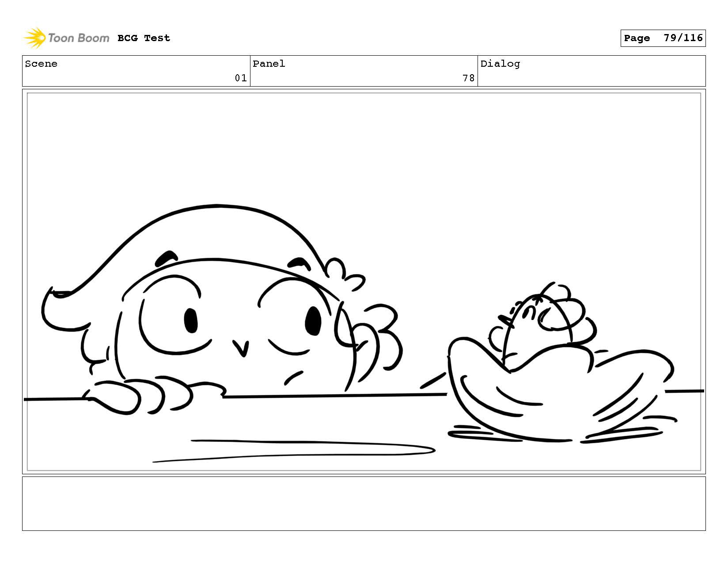Select the panel number '78'
The height and width of the screenshot is (564, 728).
tap(469, 78)
